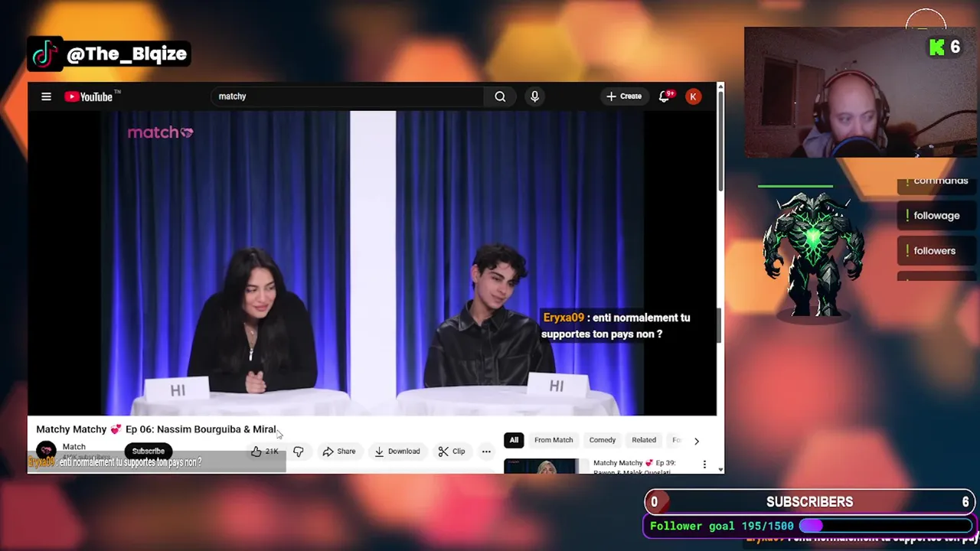Click the search box containing 'matchy'

point(348,96)
